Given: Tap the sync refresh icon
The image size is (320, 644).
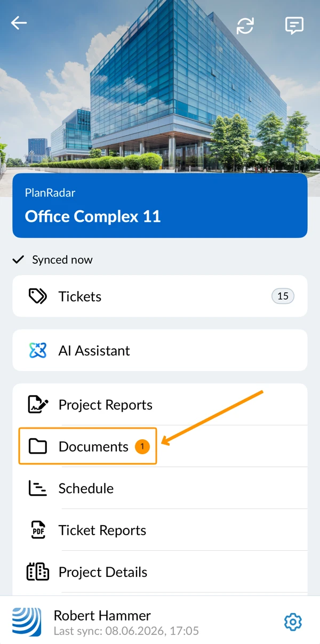Looking at the screenshot, I should point(245,26).
